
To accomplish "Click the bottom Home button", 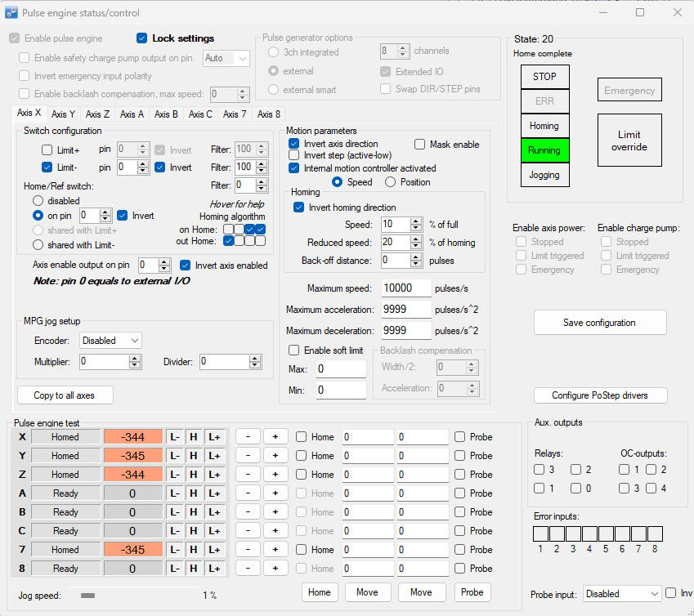I will pos(320,592).
